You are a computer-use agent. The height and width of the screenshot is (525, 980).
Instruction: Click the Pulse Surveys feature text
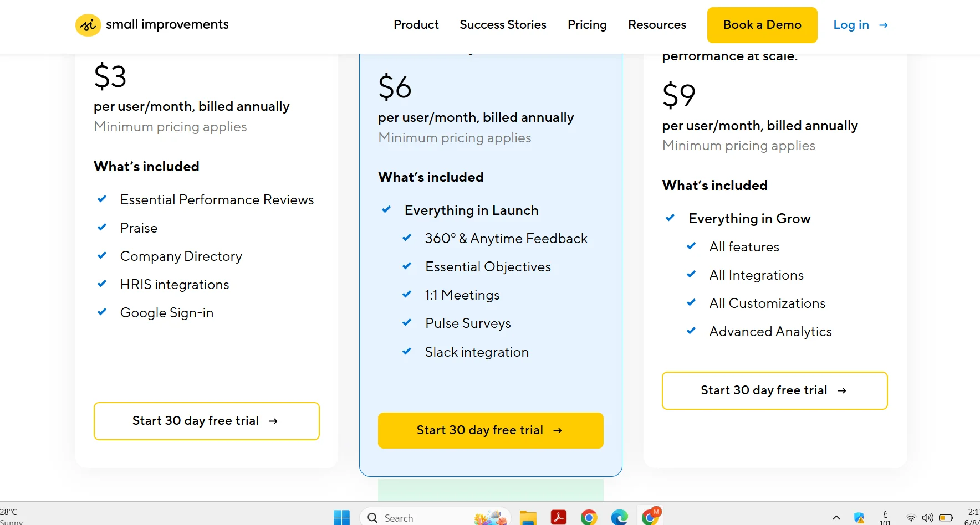pos(468,323)
